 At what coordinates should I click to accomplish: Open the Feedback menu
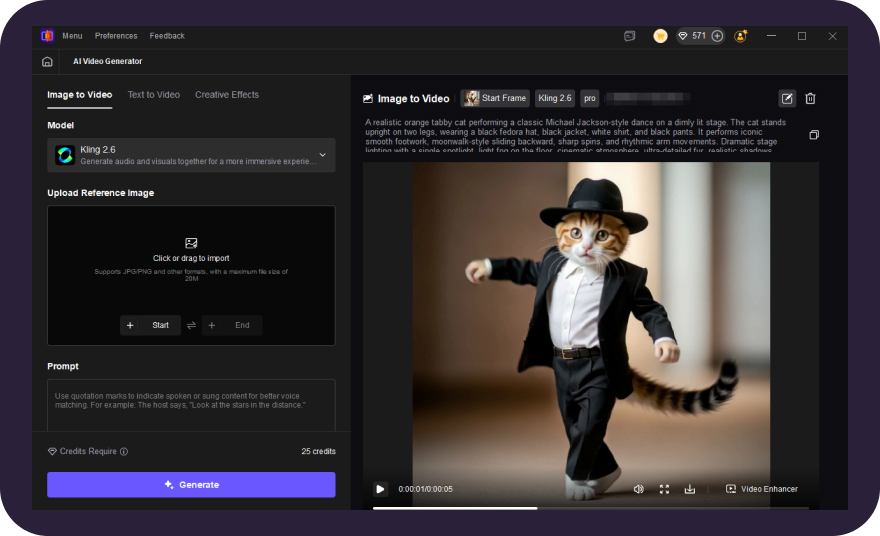click(167, 36)
